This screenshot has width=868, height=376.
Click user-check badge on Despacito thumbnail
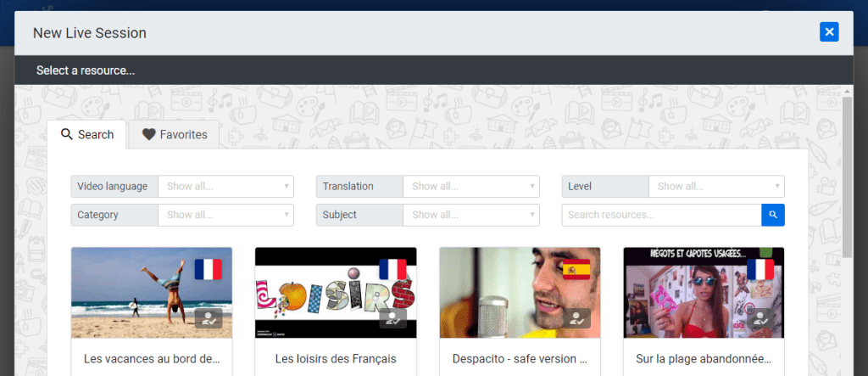[576, 318]
